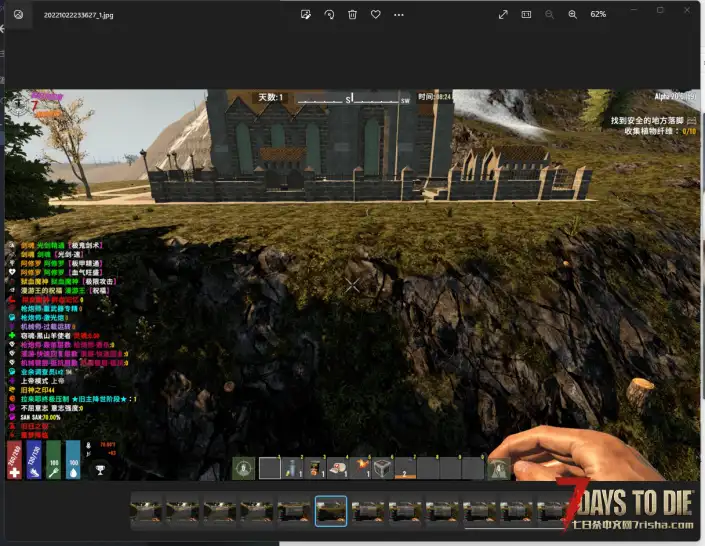Click the 收集植物纤维 quest text in the game image
The width and height of the screenshot is (705, 546).
coord(659,131)
